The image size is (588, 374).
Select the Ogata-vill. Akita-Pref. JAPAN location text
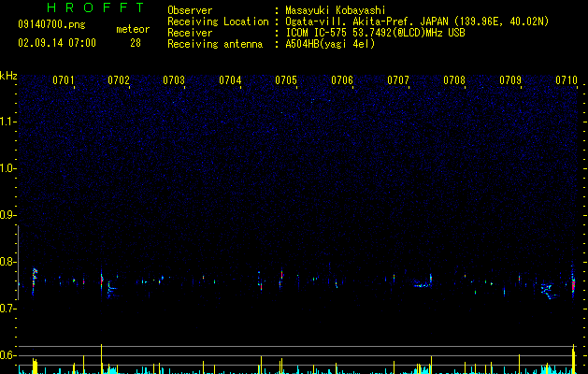[417, 22]
